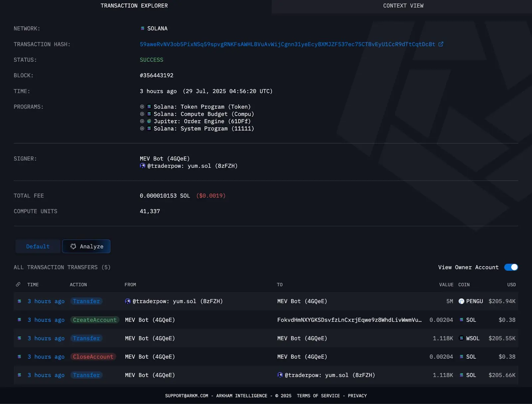532x404 pixels.
Task: Click the Solana icon in the CreateAccount row
Action: pyautogui.click(x=19, y=320)
